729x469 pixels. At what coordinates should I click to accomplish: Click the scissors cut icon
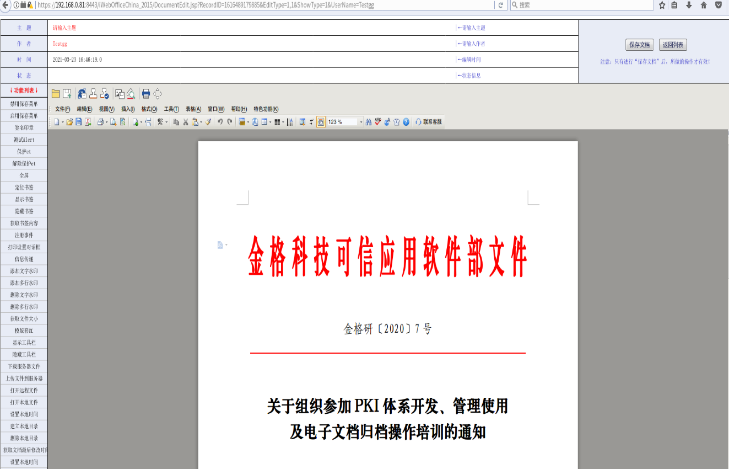click(x=186, y=122)
